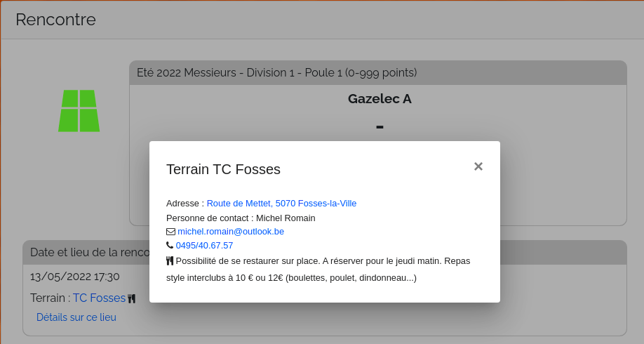Click the Date et lieu panel header

(84, 252)
